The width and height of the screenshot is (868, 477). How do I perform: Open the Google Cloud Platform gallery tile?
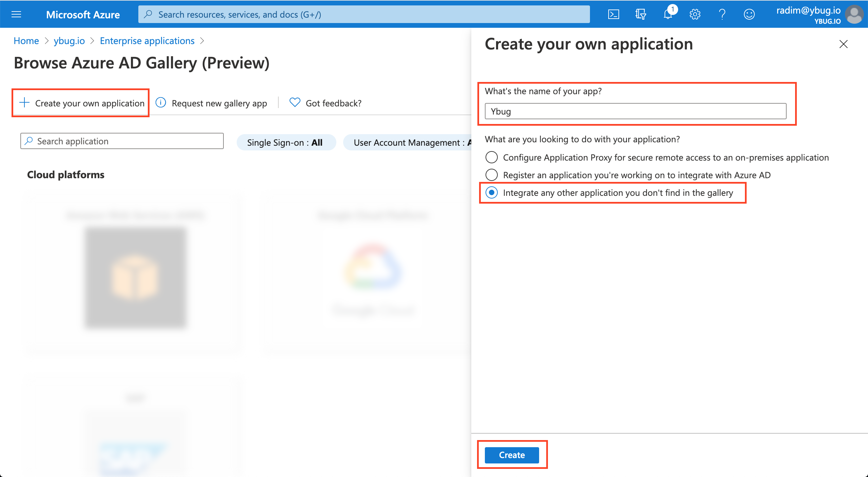click(368, 276)
